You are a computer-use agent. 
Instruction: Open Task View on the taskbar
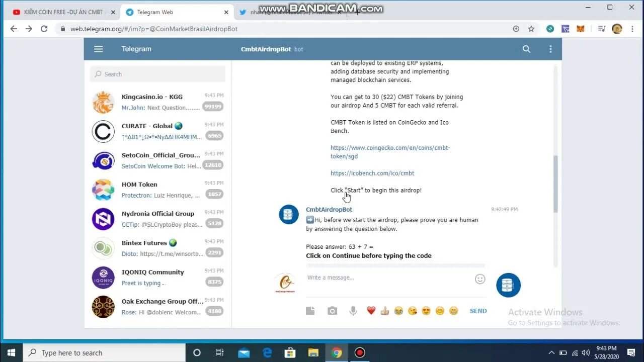[x=219, y=352]
